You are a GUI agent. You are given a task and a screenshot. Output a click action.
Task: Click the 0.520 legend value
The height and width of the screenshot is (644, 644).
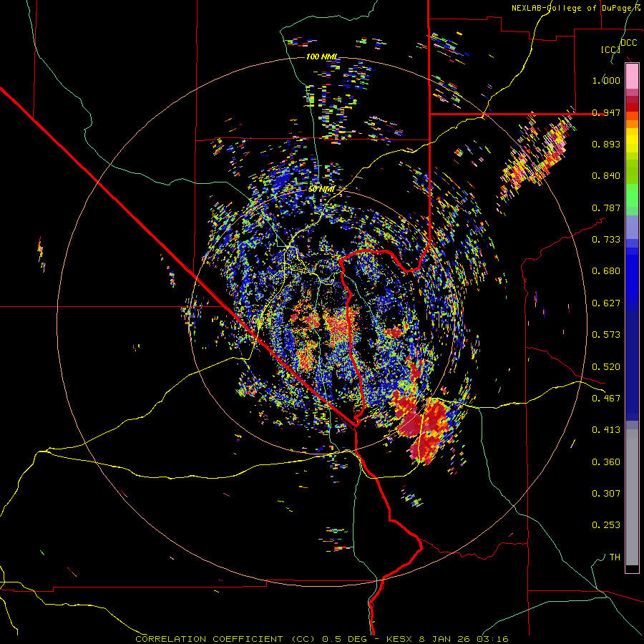pyautogui.click(x=606, y=367)
